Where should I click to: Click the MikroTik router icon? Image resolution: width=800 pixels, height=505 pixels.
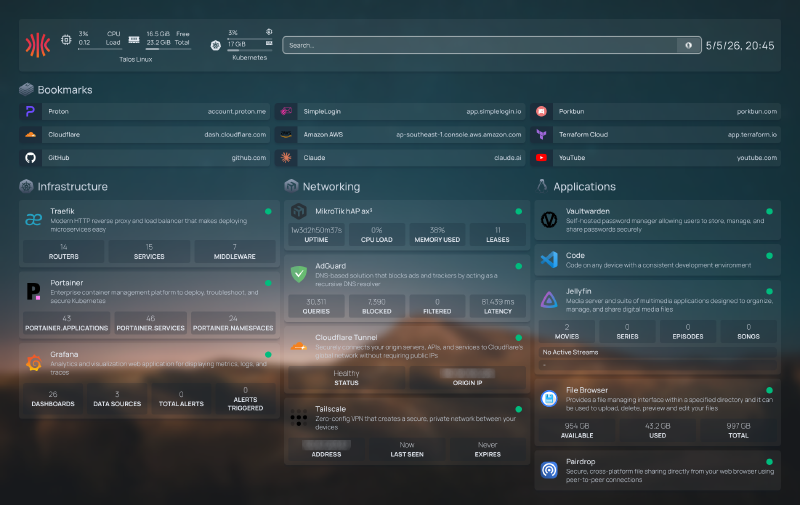pyautogui.click(x=298, y=211)
